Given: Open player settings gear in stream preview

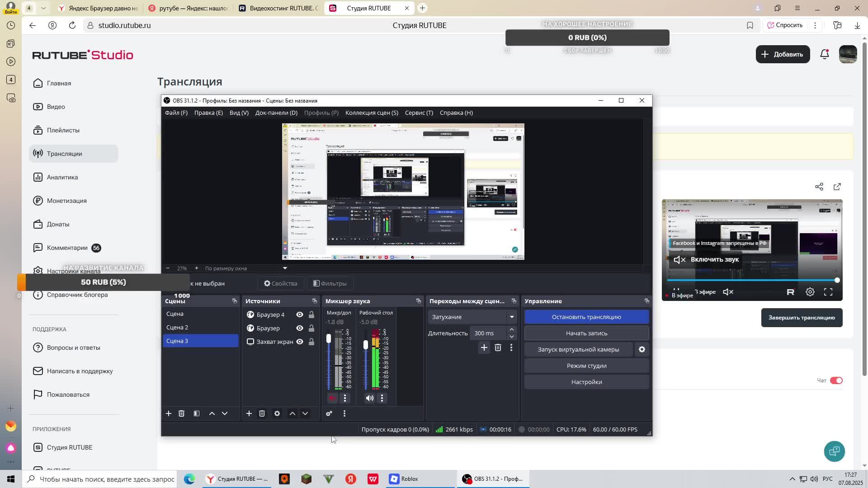Looking at the screenshot, I should [x=810, y=292].
